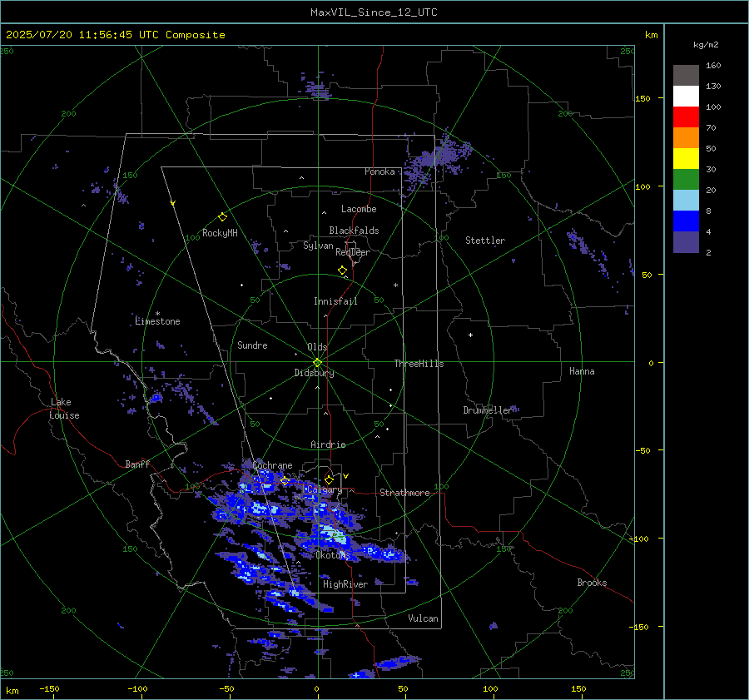
Task: Click the Hanna town label
Action: pos(582,371)
